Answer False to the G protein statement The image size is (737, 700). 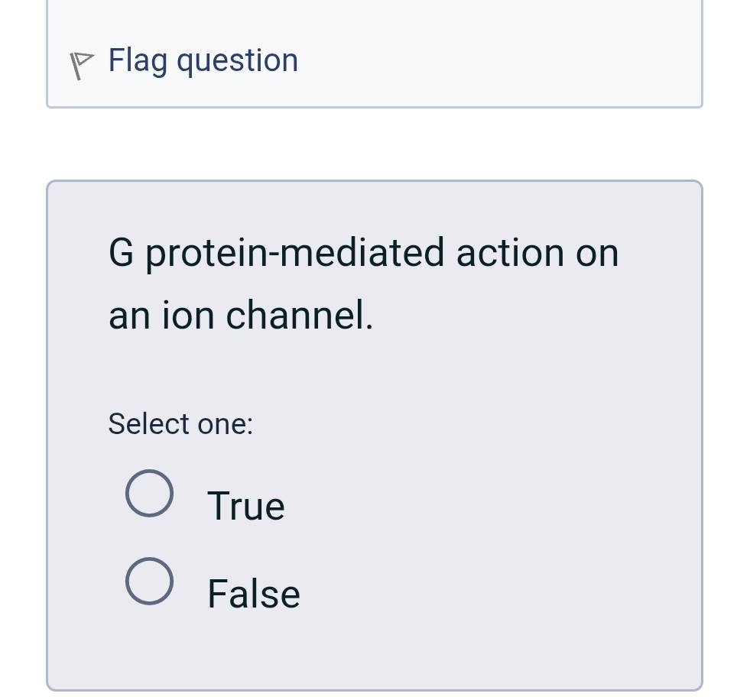(150, 581)
